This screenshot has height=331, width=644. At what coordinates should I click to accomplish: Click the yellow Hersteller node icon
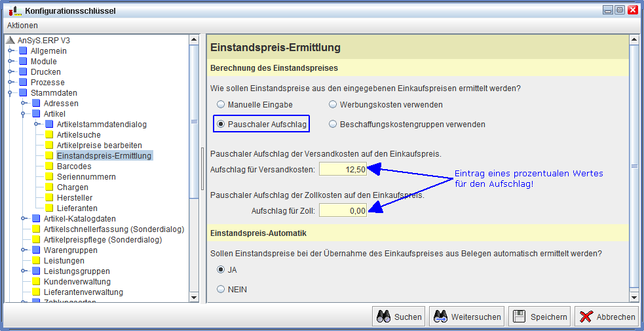coord(49,198)
